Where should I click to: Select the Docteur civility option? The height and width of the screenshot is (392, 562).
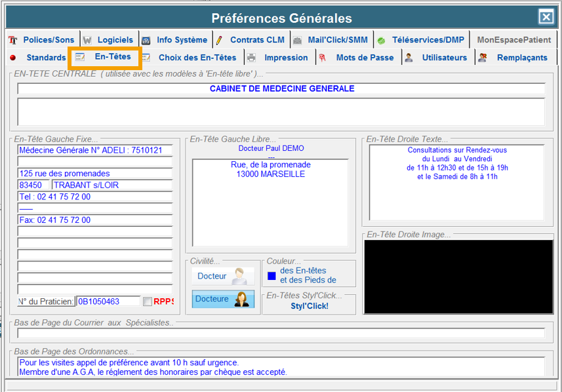pos(223,276)
